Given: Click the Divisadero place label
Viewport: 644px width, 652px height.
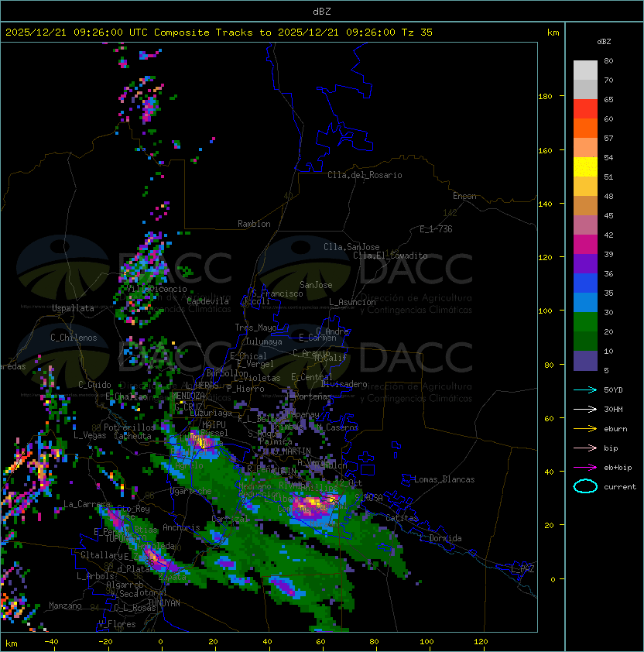Looking at the screenshot, I should click(x=344, y=384).
